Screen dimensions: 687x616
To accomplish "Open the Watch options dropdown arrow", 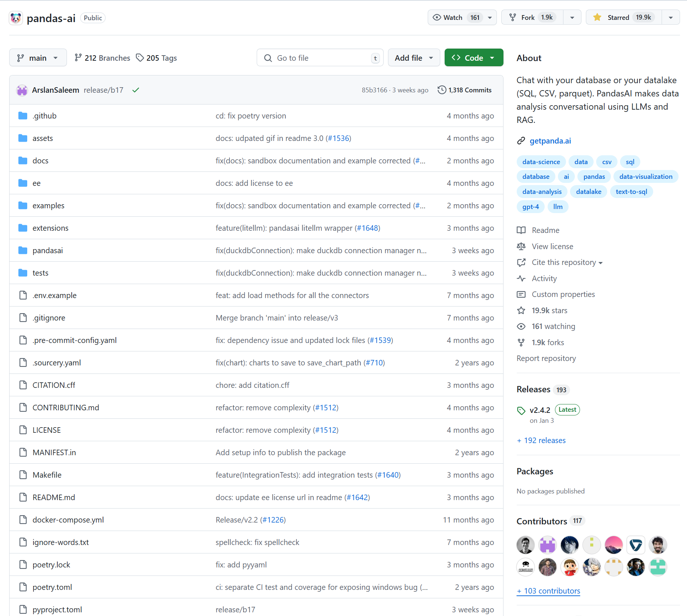I will (490, 17).
